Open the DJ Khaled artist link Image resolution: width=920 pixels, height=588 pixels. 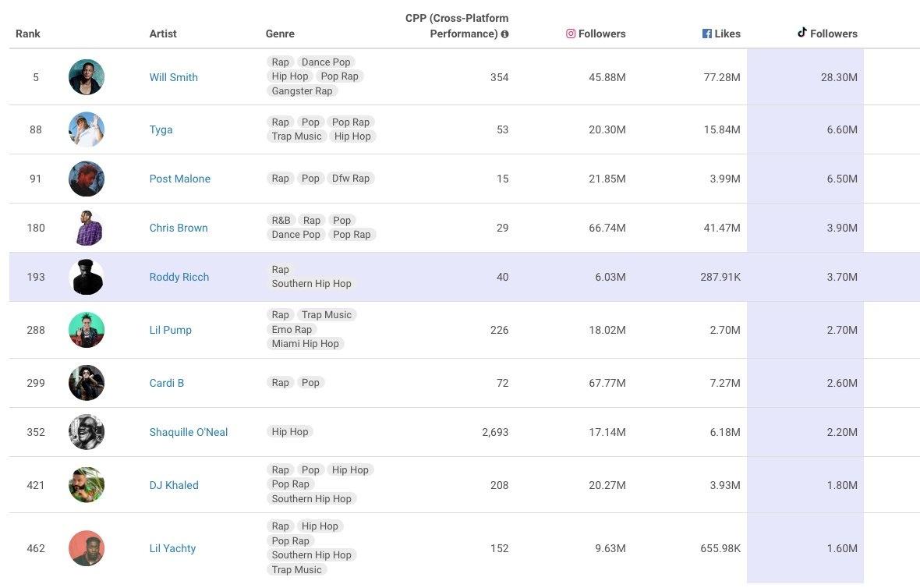(x=174, y=485)
